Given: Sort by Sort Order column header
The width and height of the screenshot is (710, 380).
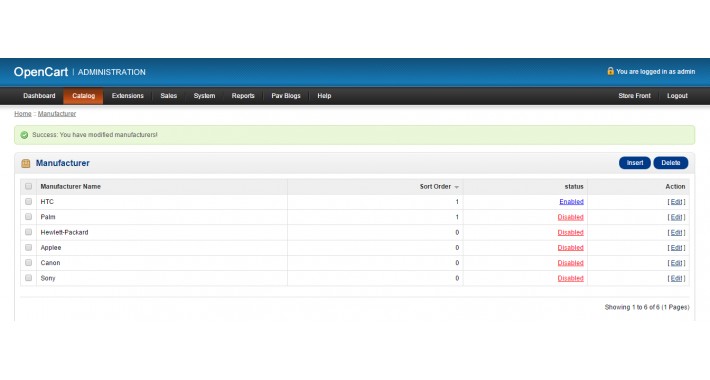Looking at the screenshot, I should coord(435,187).
